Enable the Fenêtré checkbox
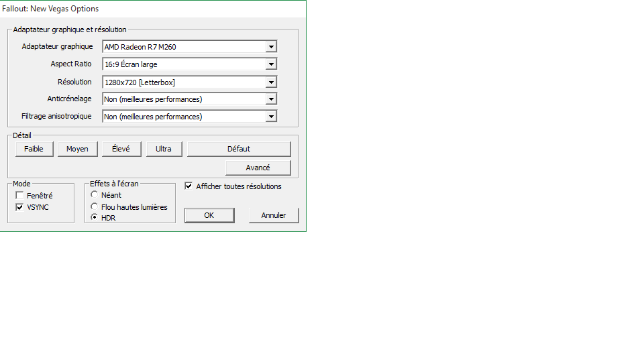644x362 pixels. pos(19,195)
